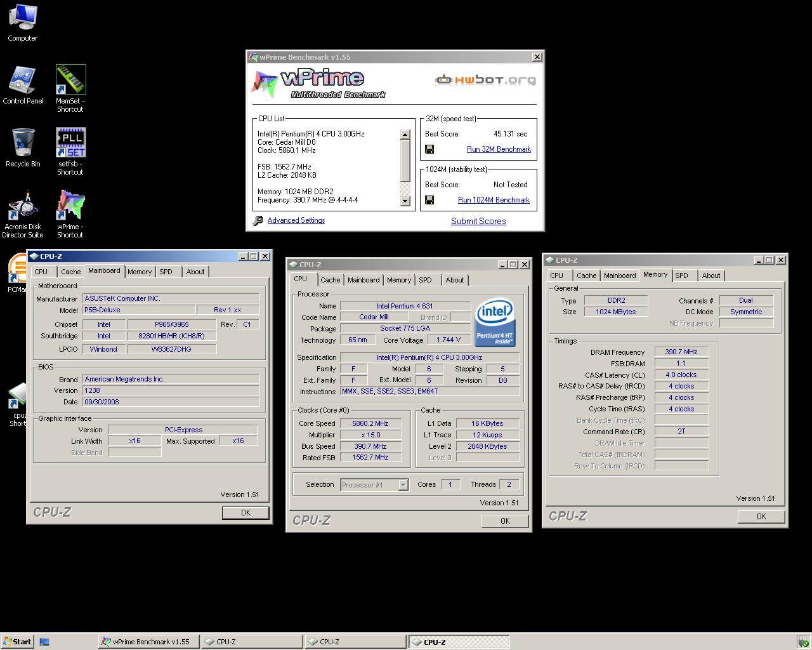Screen dimensions: 812x650
Task: Click the BIOS date 09/30/2008 field
Action: tap(171, 402)
